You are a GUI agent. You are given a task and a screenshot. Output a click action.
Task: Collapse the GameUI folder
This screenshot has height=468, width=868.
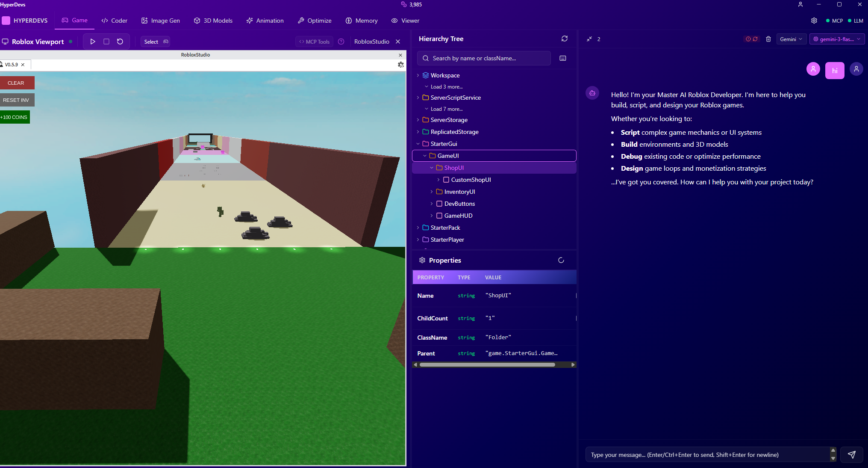pyautogui.click(x=425, y=156)
